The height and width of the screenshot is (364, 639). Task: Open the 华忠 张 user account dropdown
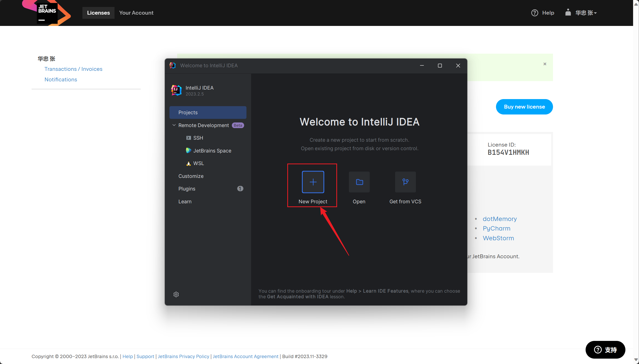[585, 13]
